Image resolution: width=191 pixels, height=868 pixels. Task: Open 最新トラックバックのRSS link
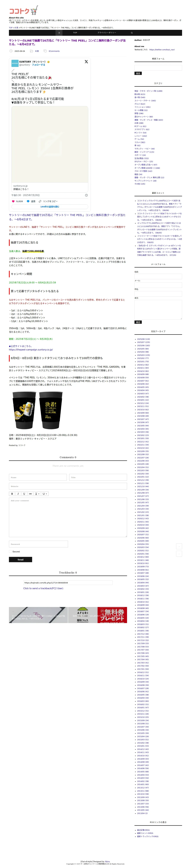[147, 836]
